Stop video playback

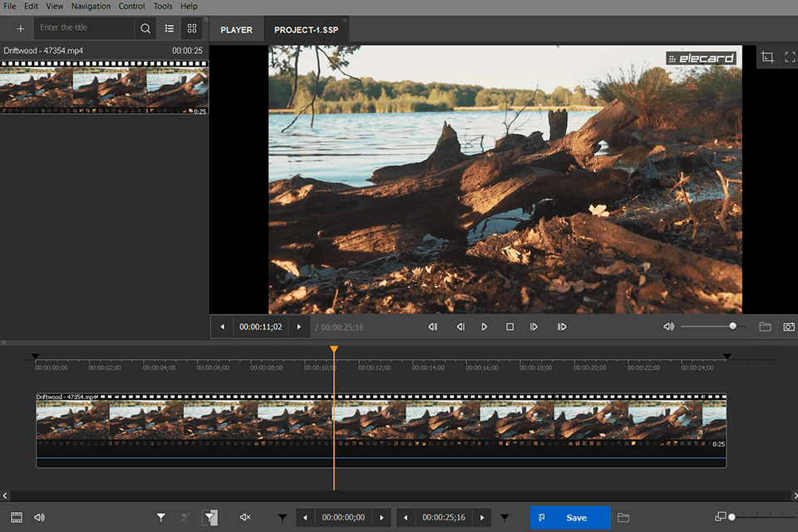510,327
